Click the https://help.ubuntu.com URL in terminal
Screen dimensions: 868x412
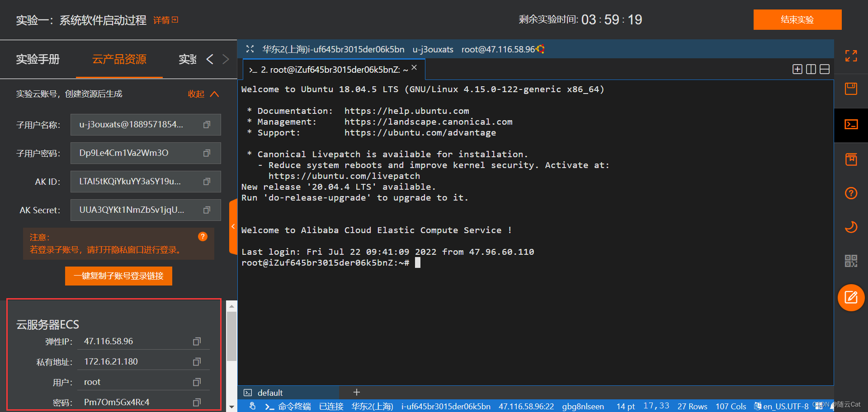coord(406,111)
